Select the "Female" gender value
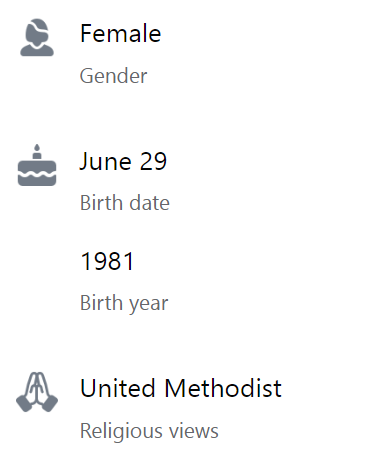372x475 pixels. click(120, 33)
